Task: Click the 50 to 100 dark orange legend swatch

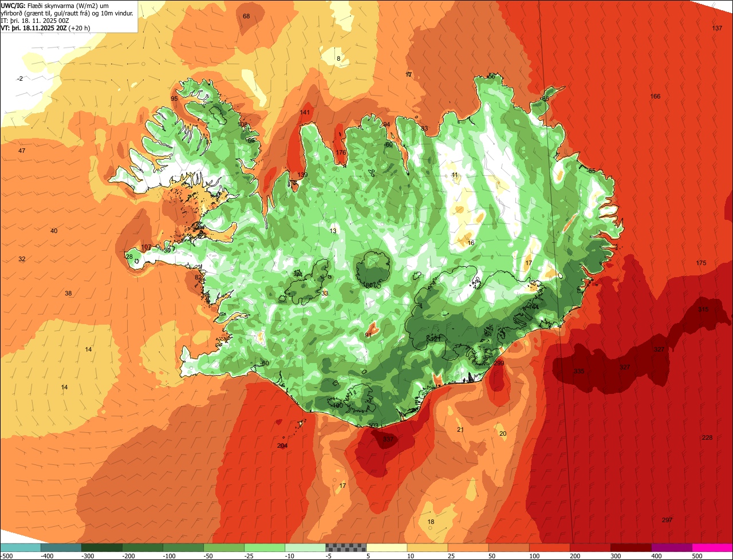Action: (509, 547)
